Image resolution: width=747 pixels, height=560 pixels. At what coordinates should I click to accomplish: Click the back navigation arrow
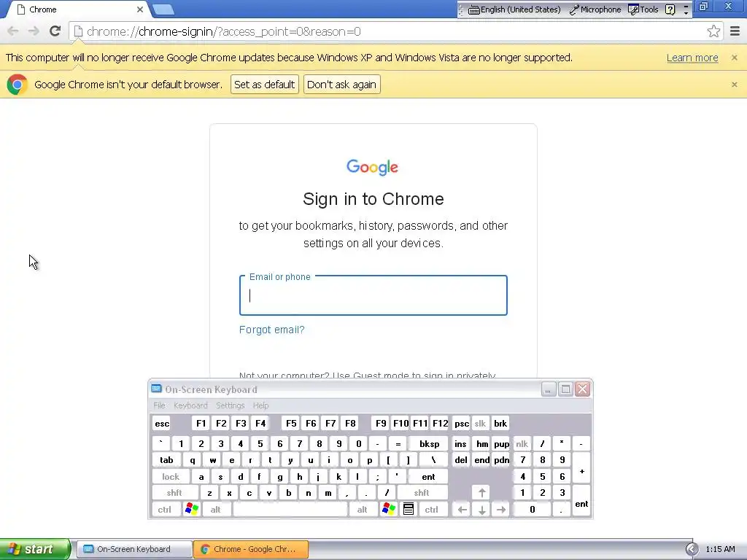click(x=13, y=31)
